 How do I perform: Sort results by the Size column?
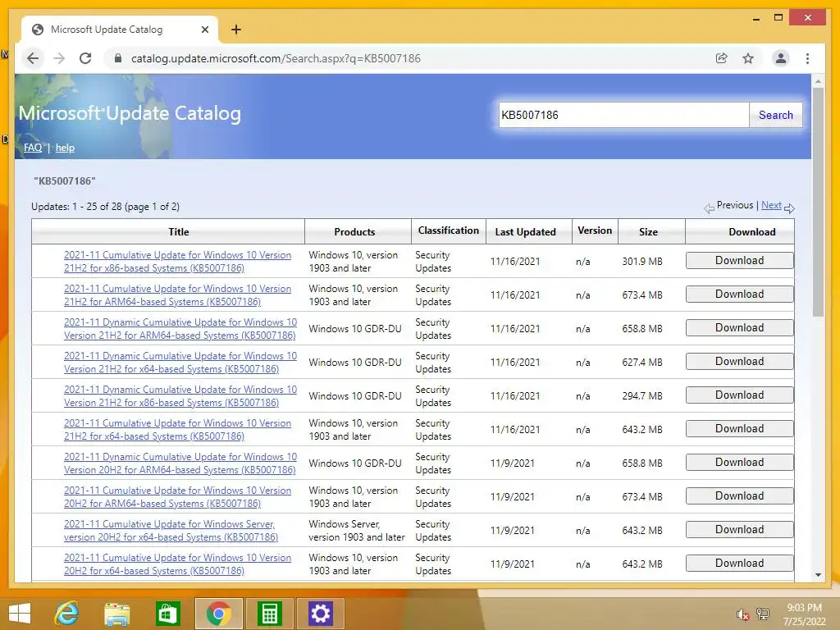coord(648,232)
